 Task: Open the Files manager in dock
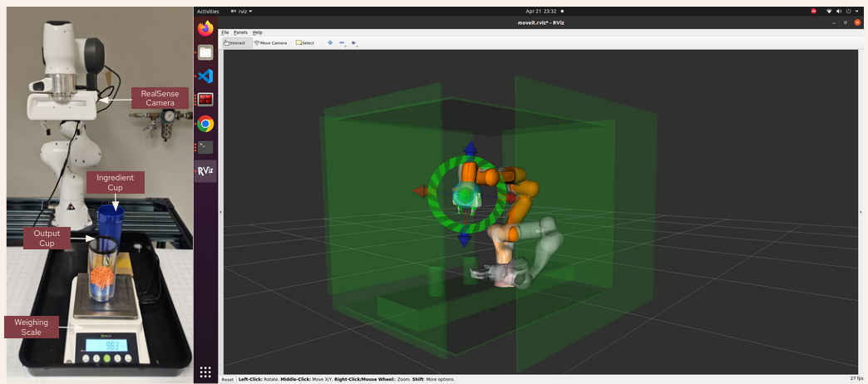point(205,52)
